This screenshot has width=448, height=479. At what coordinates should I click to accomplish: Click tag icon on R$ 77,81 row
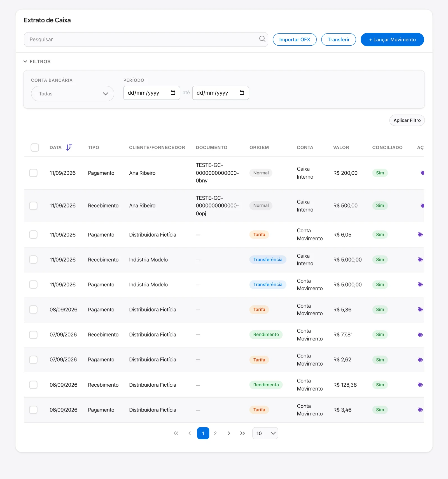(420, 335)
